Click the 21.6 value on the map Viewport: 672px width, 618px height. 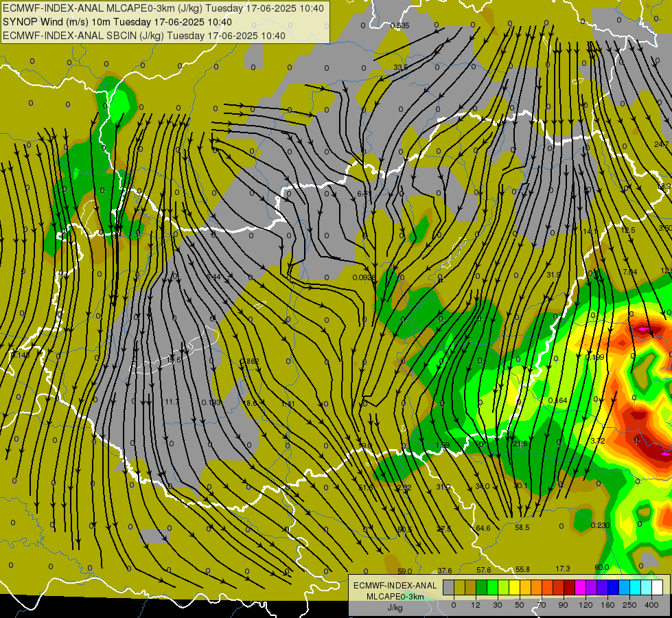(520, 444)
